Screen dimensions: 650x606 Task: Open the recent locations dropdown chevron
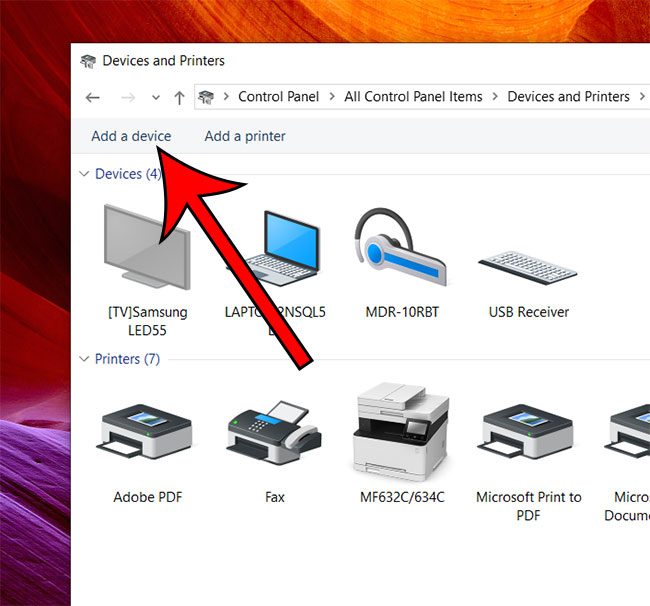(156, 98)
